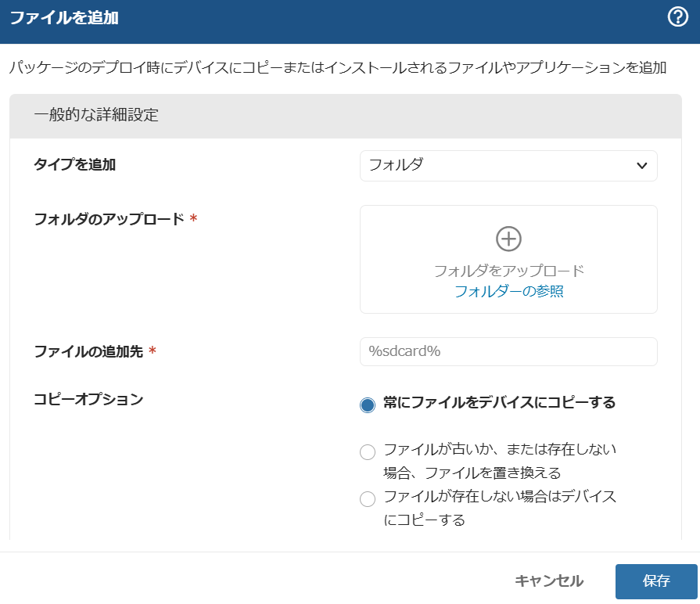Click the フォルダのアップロード label
The width and height of the screenshot is (700, 604).
click(x=109, y=219)
